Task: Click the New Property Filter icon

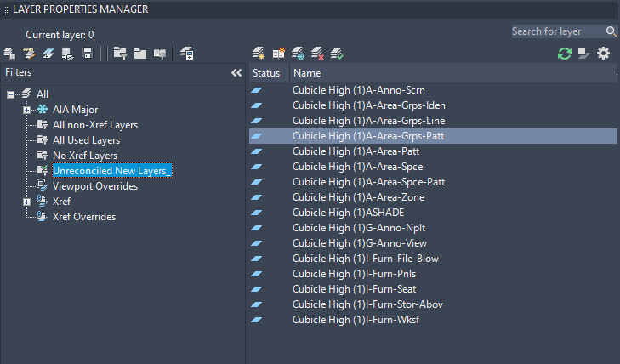Action: coord(120,54)
